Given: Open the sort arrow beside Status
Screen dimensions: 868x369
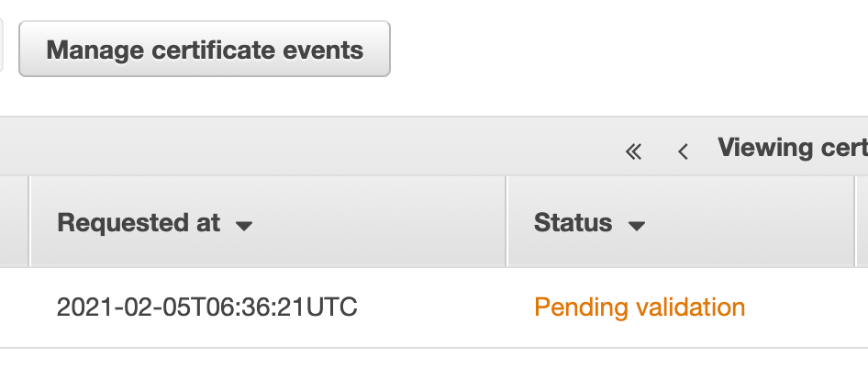Looking at the screenshot, I should [637, 225].
